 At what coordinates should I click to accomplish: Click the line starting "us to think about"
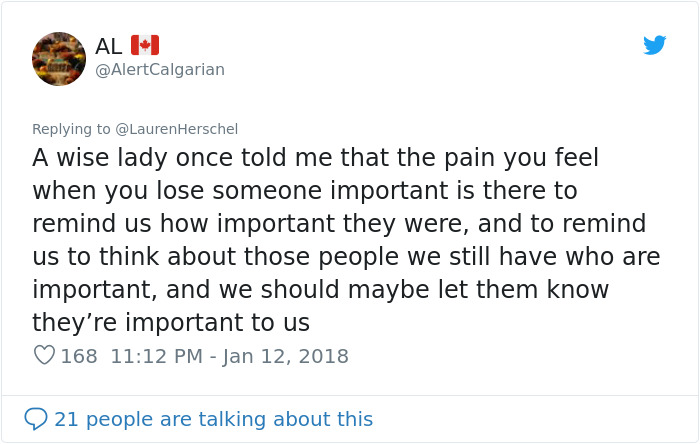tap(346, 257)
